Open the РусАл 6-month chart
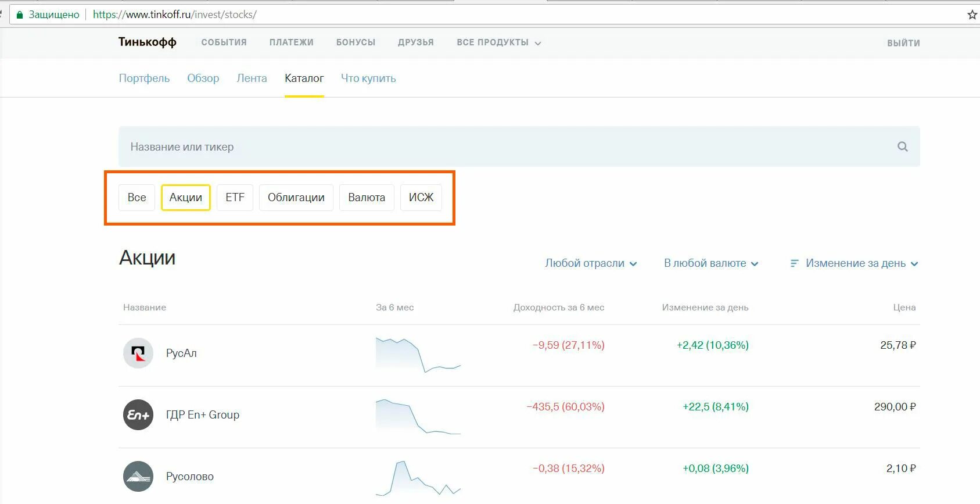 click(418, 354)
